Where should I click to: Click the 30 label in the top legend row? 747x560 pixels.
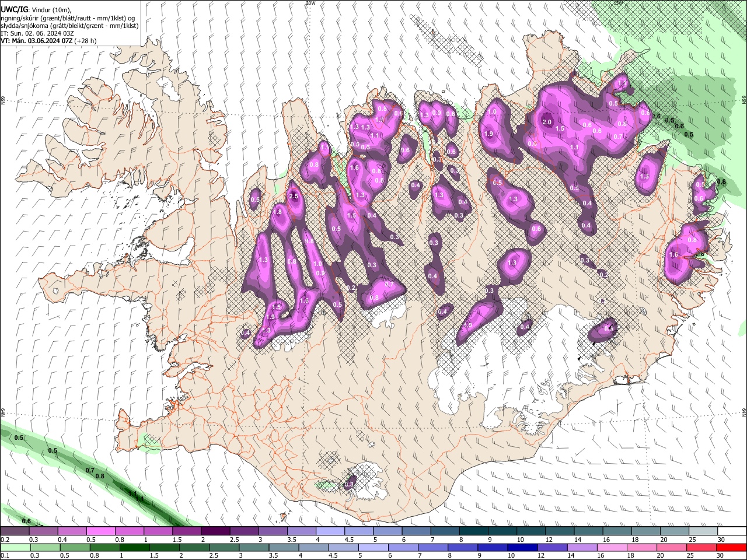pyautogui.click(x=721, y=540)
